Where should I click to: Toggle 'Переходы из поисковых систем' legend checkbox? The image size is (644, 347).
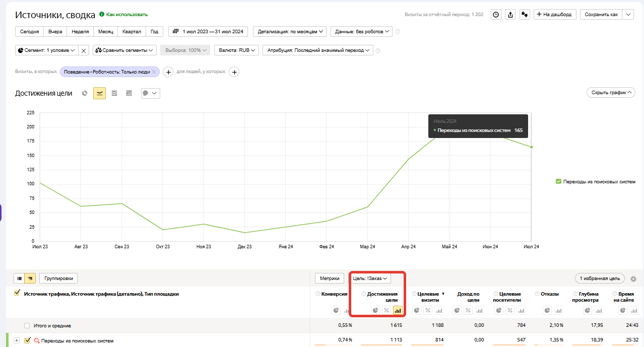click(558, 182)
